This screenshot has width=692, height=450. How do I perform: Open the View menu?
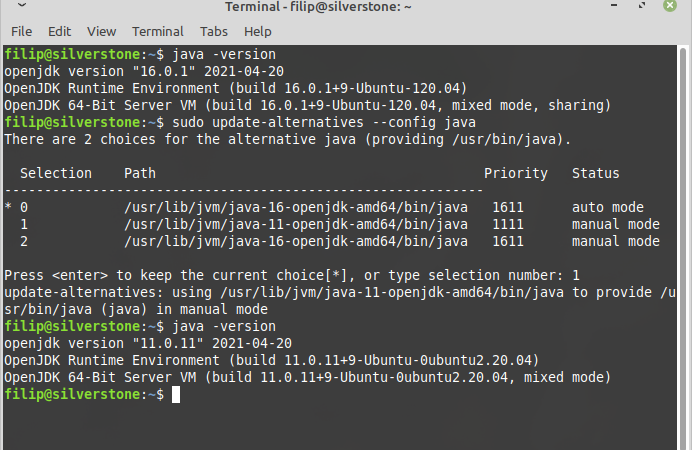click(x=101, y=32)
